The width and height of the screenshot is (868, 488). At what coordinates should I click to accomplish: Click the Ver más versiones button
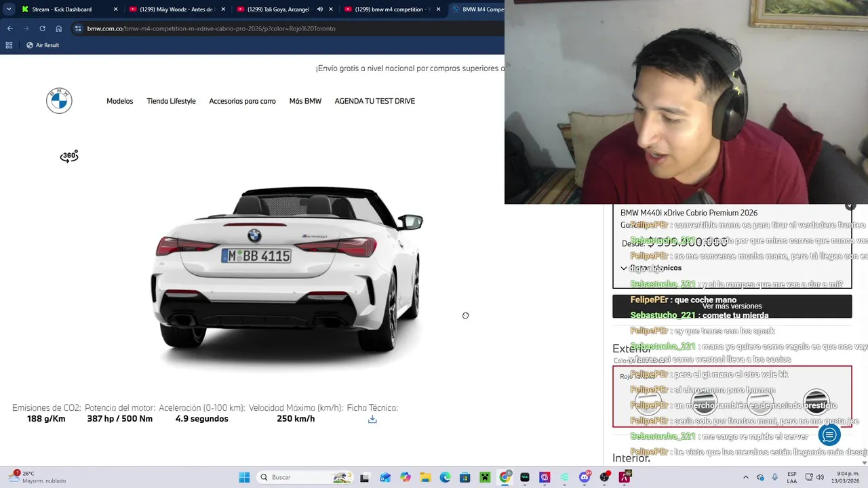[732, 306]
